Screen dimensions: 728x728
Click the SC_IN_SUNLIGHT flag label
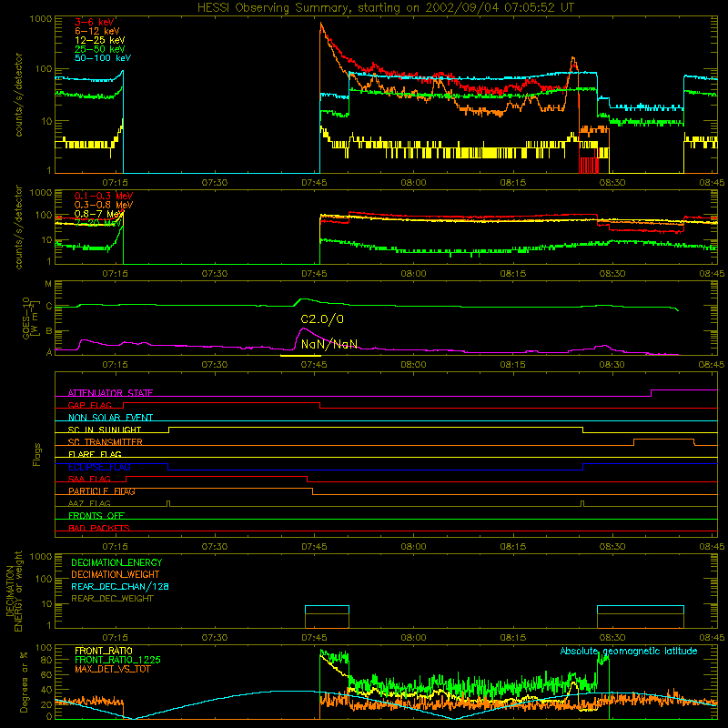pyautogui.click(x=105, y=430)
